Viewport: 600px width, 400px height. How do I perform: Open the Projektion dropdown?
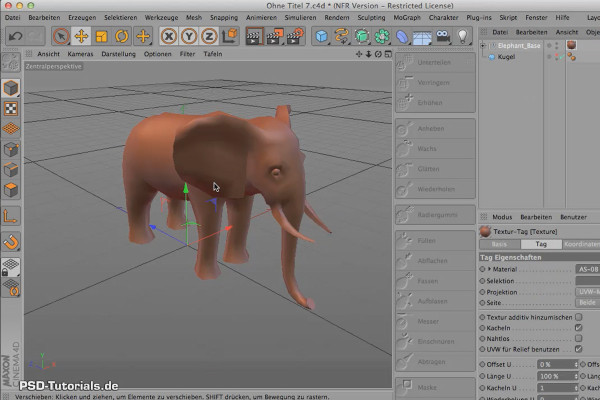[588, 292]
